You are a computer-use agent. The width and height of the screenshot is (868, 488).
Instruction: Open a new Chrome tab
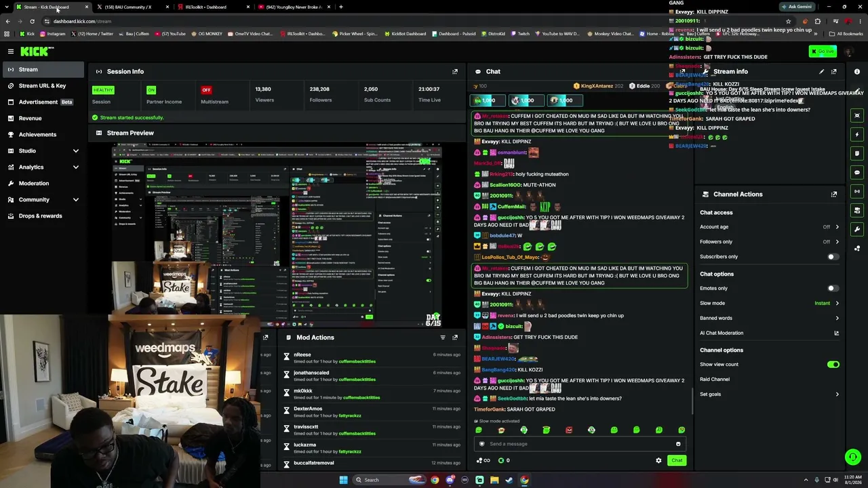(341, 7)
